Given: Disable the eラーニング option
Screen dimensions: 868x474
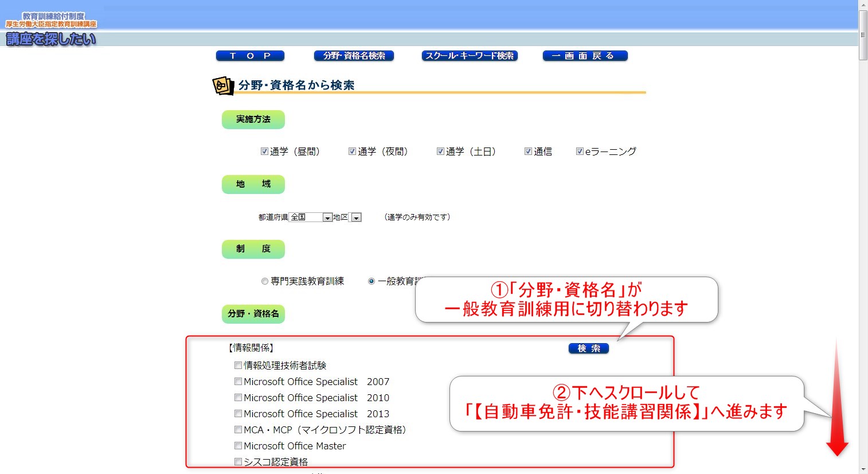Looking at the screenshot, I should pyautogui.click(x=579, y=151).
